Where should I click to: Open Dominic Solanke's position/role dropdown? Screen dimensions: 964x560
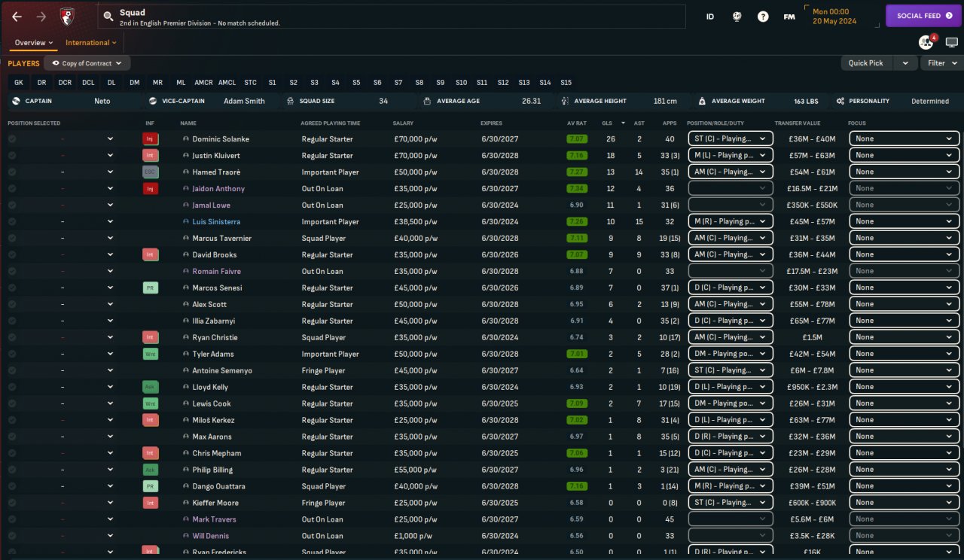tap(730, 139)
